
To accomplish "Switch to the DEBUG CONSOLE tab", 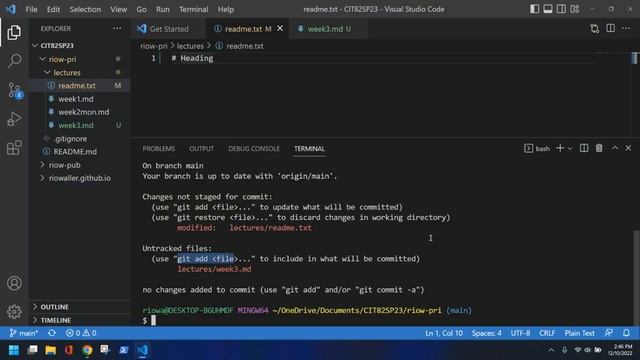I will [254, 149].
